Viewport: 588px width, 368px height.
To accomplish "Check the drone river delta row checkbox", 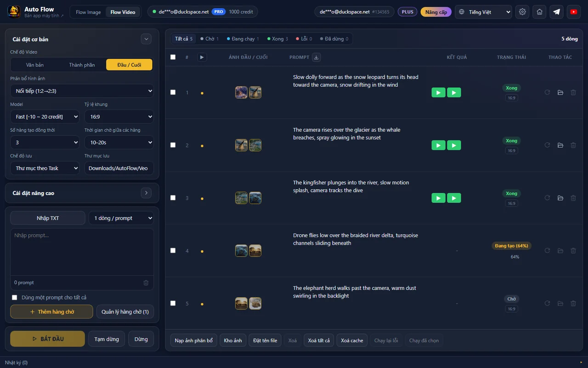I will [x=173, y=250].
